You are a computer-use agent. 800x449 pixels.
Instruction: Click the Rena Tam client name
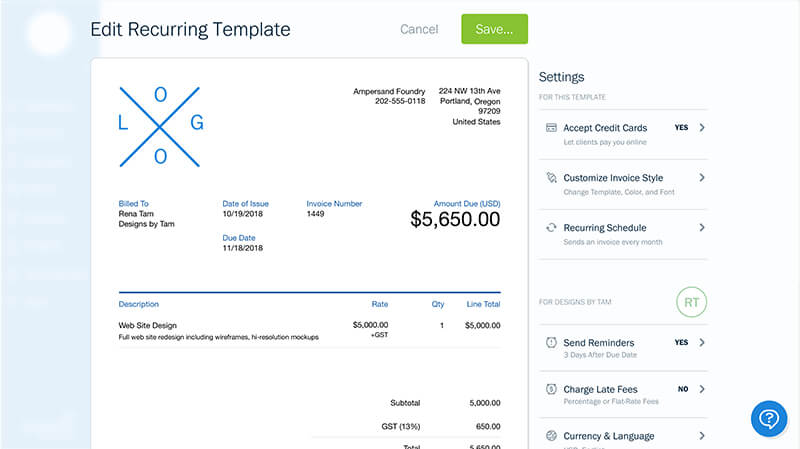(x=136, y=214)
